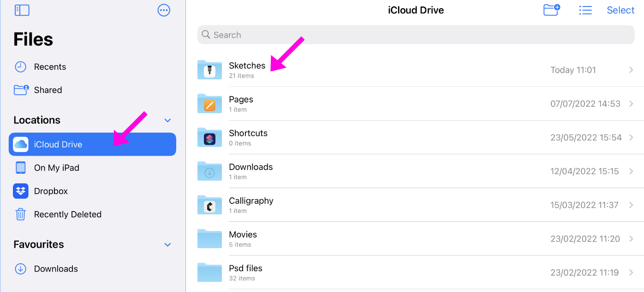Open the Psd files folder icon
This screenshot has width=644, height=292.
209,272
